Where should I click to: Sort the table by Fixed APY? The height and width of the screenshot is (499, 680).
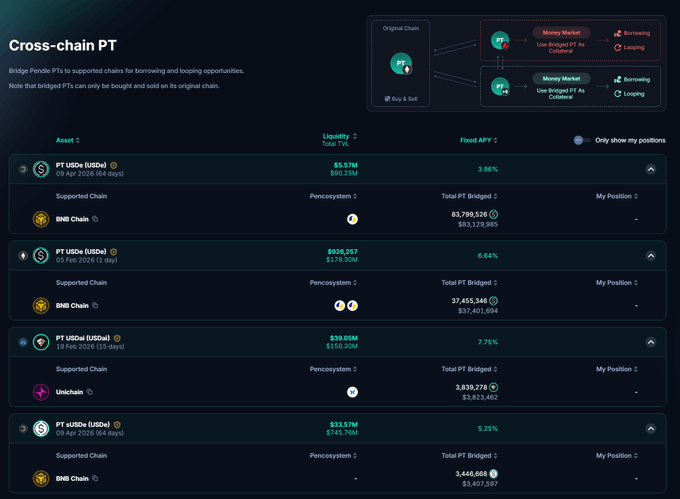coord(478,140)
